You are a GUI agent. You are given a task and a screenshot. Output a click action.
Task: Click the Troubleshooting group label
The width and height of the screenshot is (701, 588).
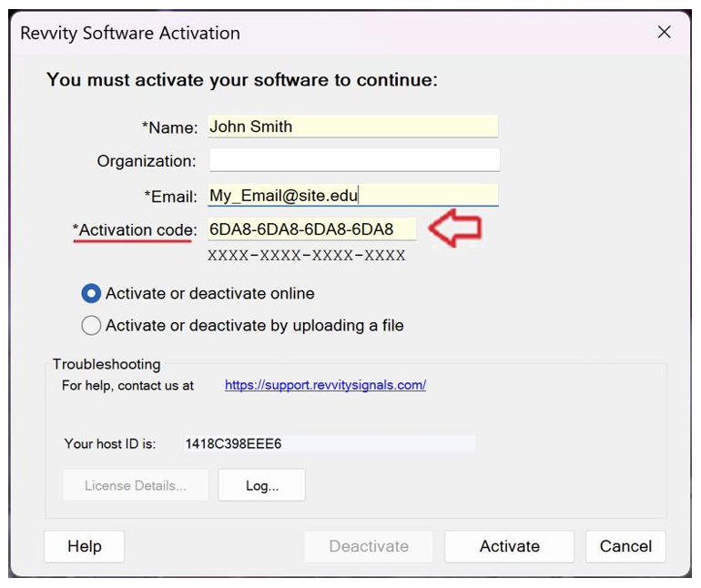(x=107, y=364)
